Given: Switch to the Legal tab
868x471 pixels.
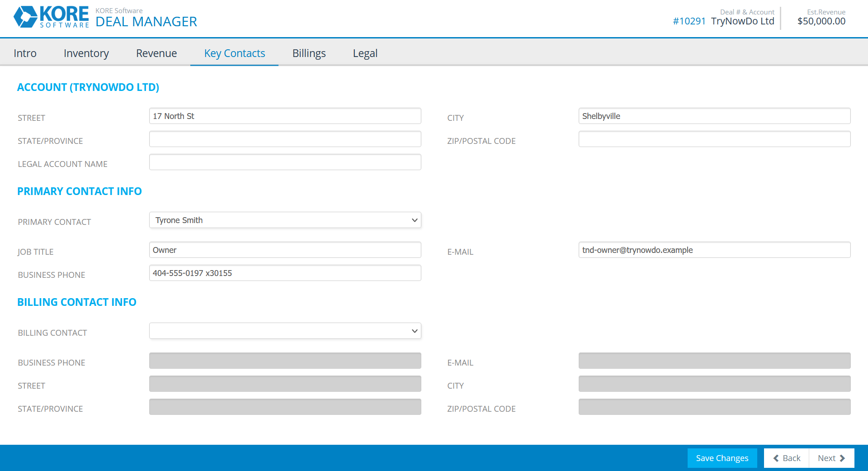Looking at the screenshot, I should [x=365, y=53].
